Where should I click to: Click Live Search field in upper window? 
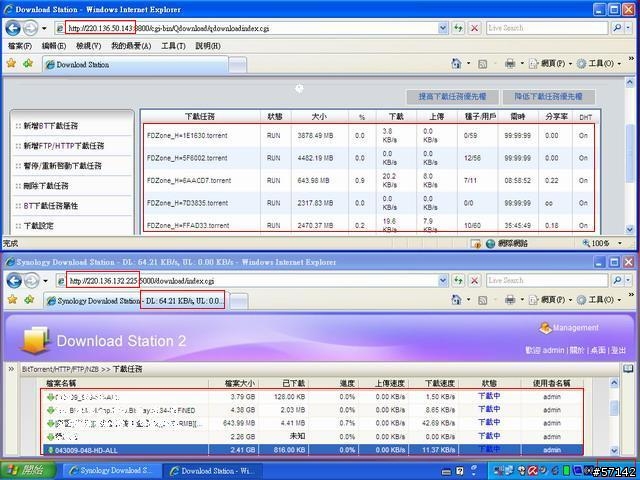[547, 28]
